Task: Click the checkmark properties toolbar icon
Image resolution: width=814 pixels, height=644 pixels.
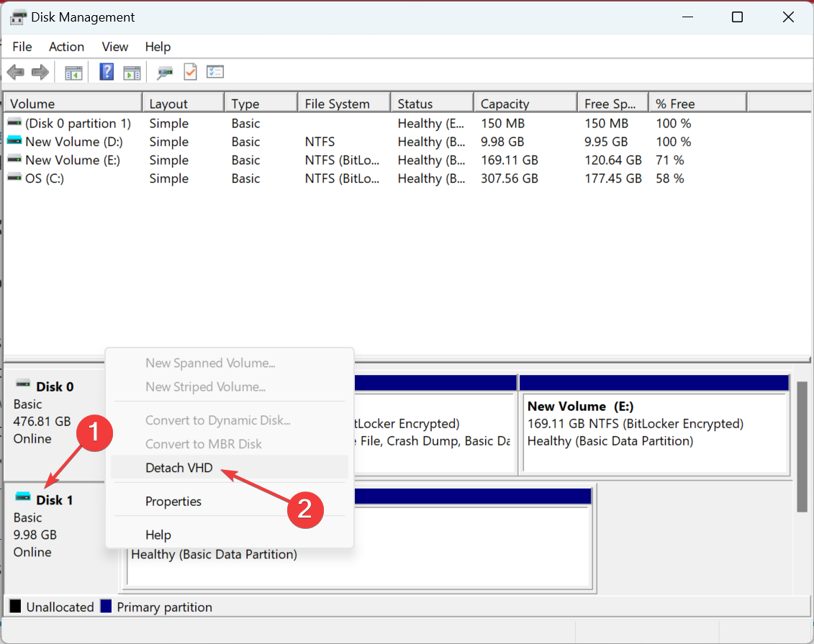Action: point(191,72)
